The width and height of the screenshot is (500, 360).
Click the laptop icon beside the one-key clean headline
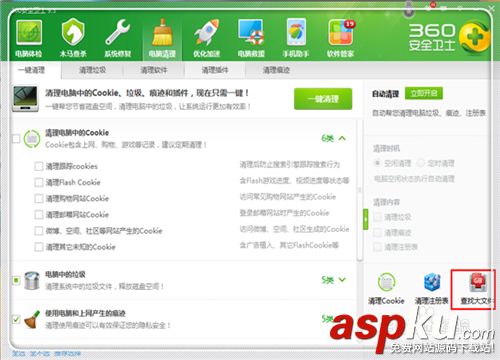coord(25,99)
